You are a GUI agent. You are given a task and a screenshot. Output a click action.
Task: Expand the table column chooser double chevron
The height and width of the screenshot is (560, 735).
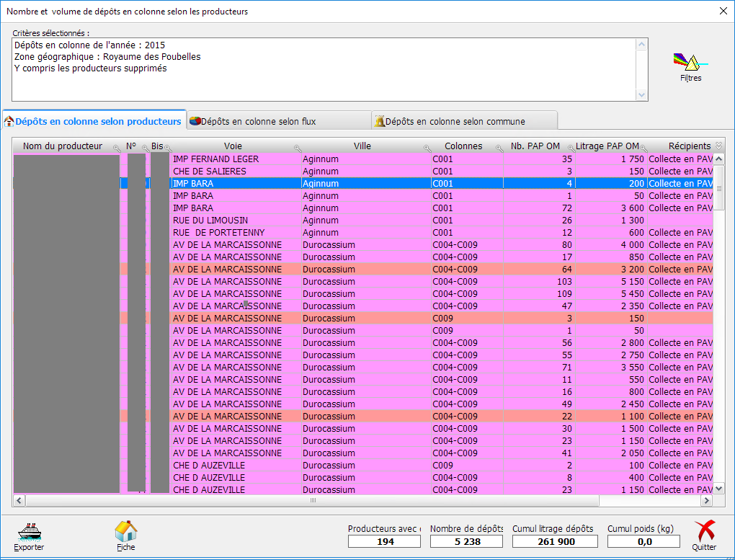coord(718,146)
